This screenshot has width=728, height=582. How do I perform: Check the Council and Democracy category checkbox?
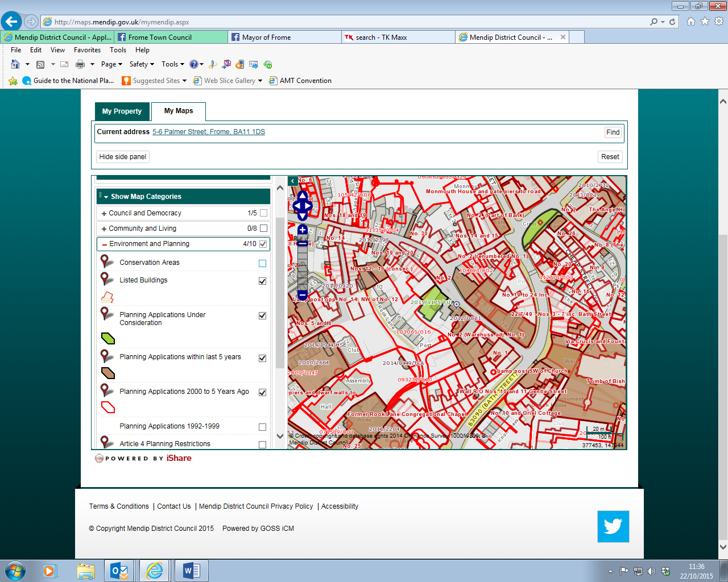pyautogui.click(x=263, y=213)
